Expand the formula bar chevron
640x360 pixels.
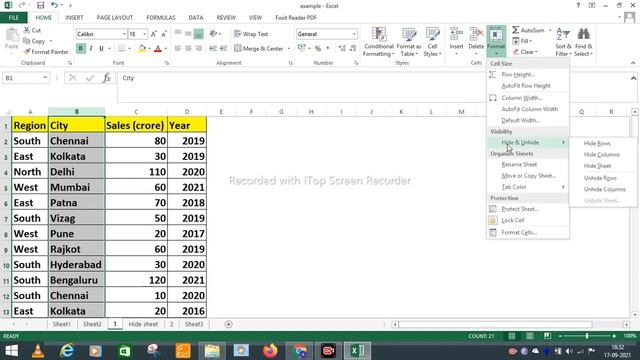coord(633,78)
